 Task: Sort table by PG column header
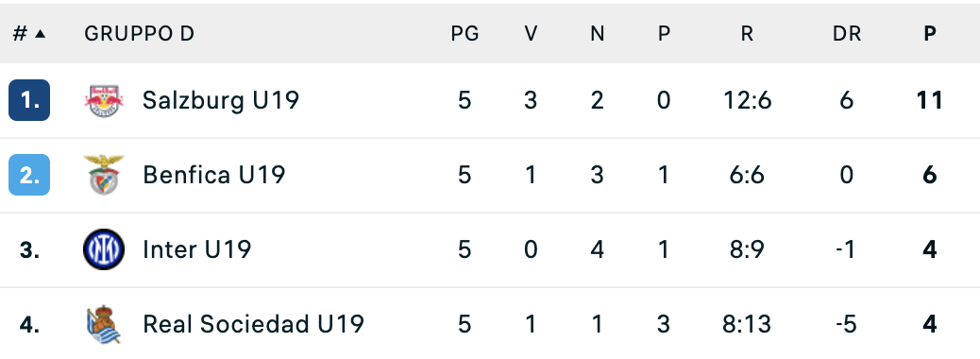pos(465,34)
